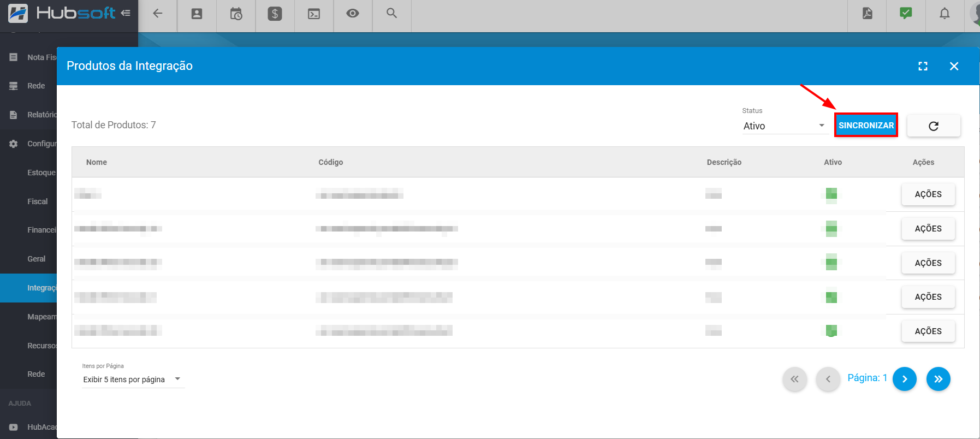Go to the next page

click(x=905, y=379)
